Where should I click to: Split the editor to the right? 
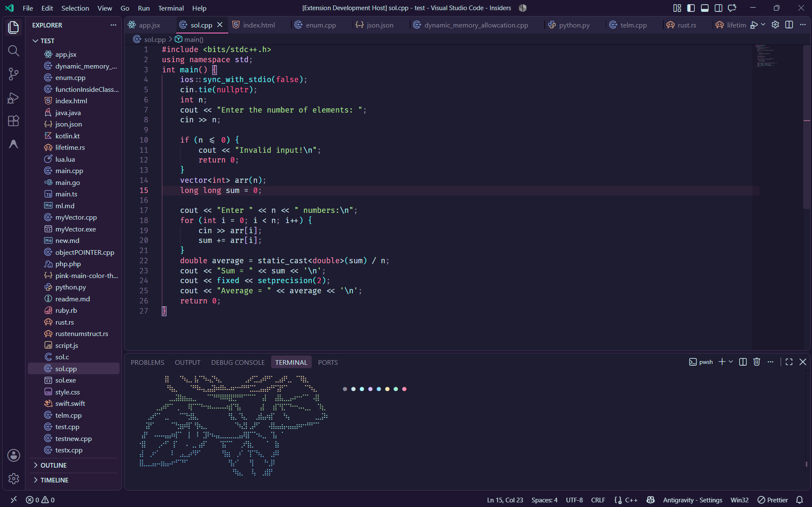tap(789, 25)
